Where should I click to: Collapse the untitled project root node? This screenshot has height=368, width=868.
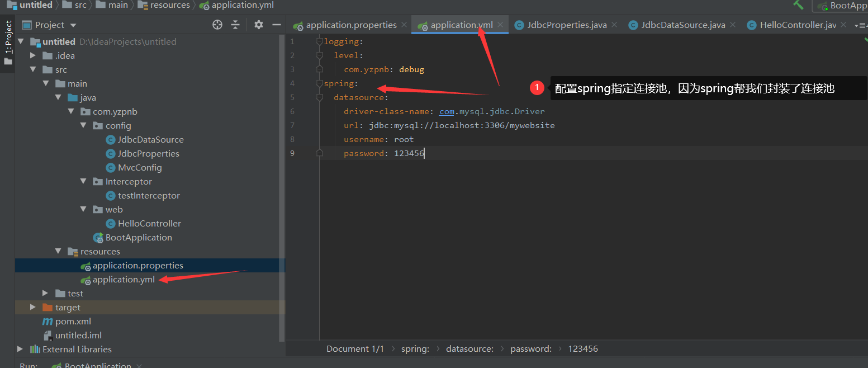coord(21,41)
